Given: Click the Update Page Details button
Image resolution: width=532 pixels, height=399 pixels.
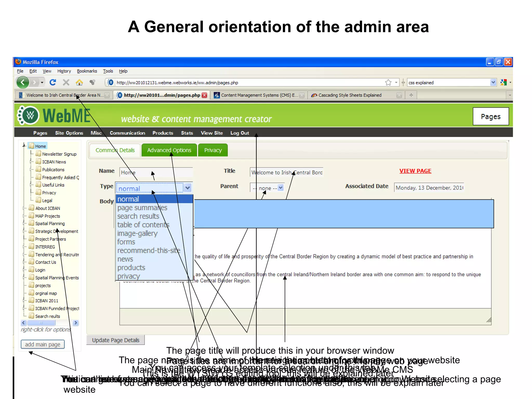Looking at the screenshot, I should tap(116, 340).
